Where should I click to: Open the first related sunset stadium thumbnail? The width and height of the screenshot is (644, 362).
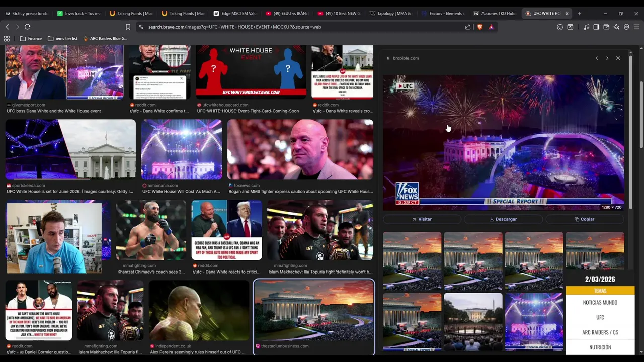(412, 261)
